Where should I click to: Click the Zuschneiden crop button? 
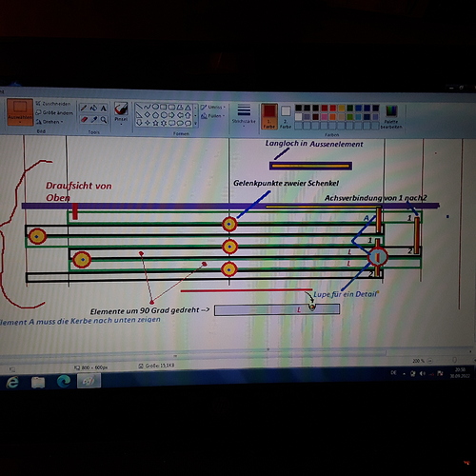point(53,104)
